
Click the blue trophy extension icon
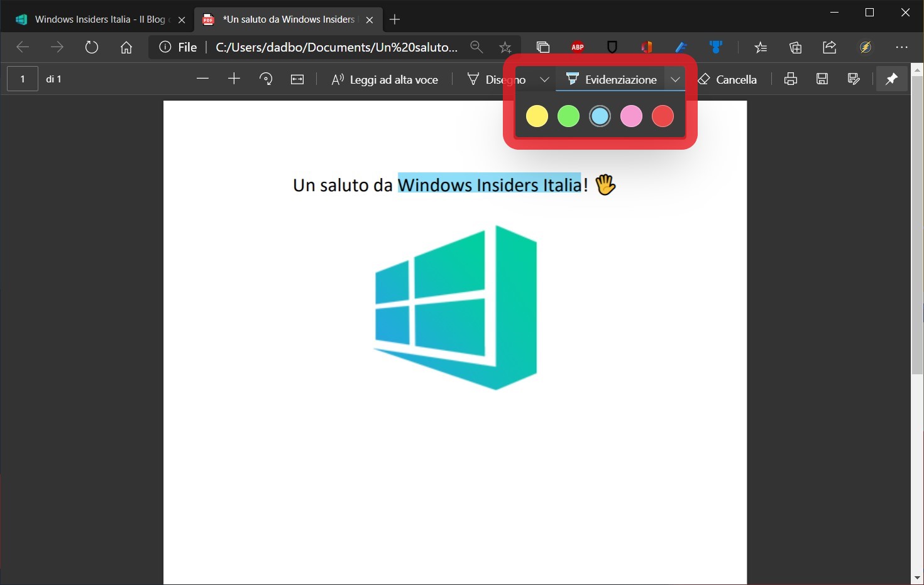coord(715,47)
